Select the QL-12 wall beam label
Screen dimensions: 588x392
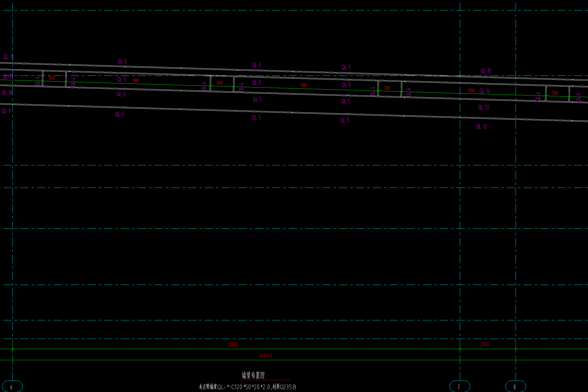482,127
